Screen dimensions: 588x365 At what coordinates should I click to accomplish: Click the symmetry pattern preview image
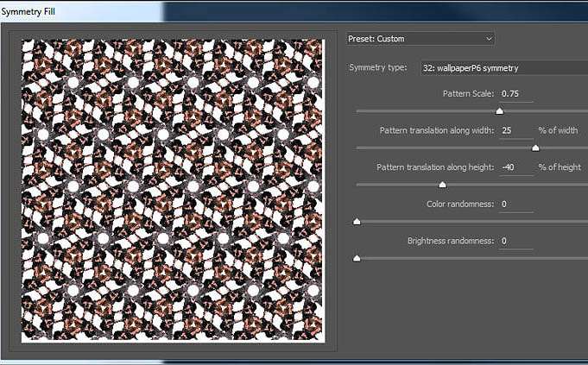(x=172, y=190)
